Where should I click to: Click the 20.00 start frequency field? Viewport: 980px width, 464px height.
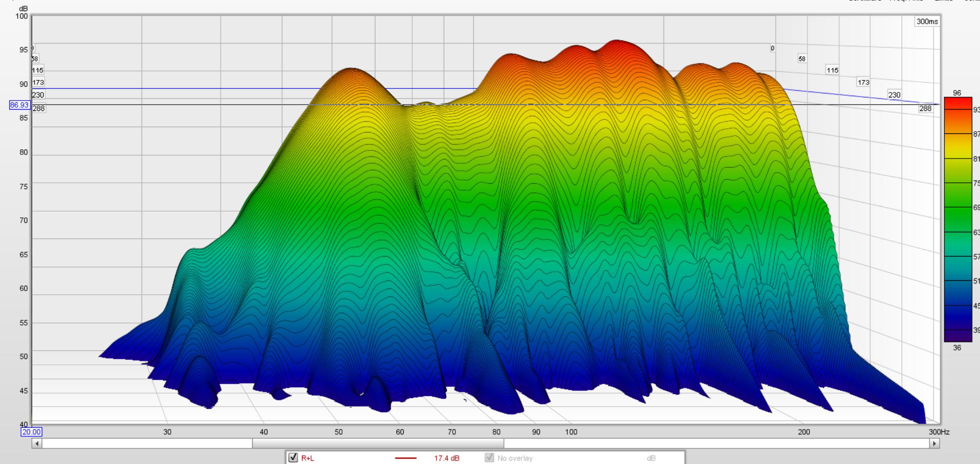click(x=31, y=432)
